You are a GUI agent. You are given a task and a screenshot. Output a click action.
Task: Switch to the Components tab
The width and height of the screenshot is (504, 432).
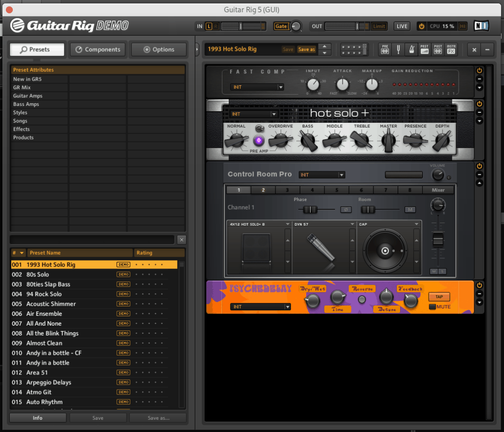point(98,50)
